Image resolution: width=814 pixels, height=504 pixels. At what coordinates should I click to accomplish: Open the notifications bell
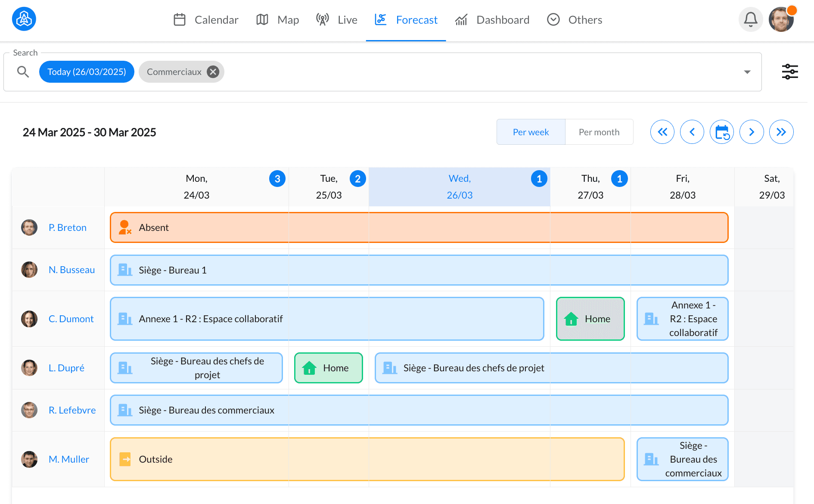point(751,19)
